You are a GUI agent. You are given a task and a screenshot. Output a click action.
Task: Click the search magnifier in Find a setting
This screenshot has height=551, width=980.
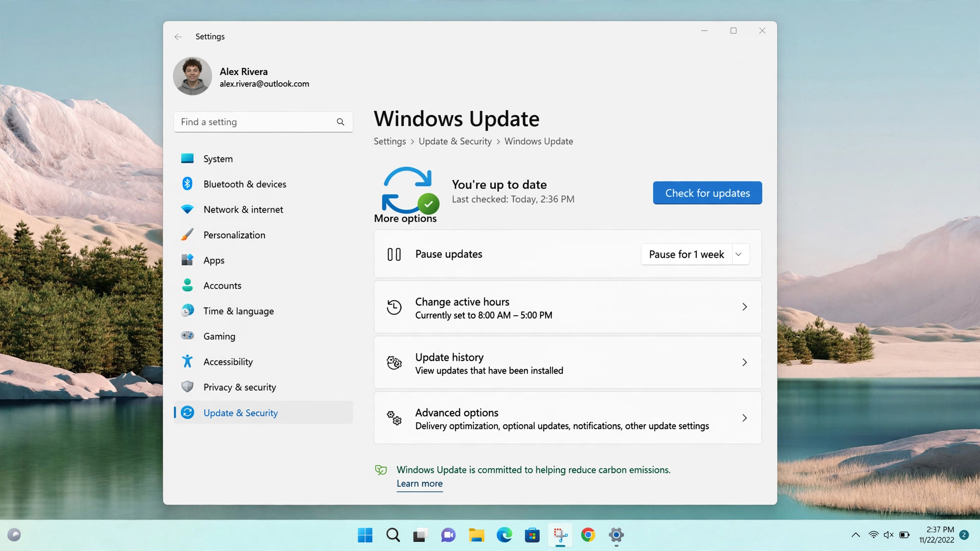(340, 122)
